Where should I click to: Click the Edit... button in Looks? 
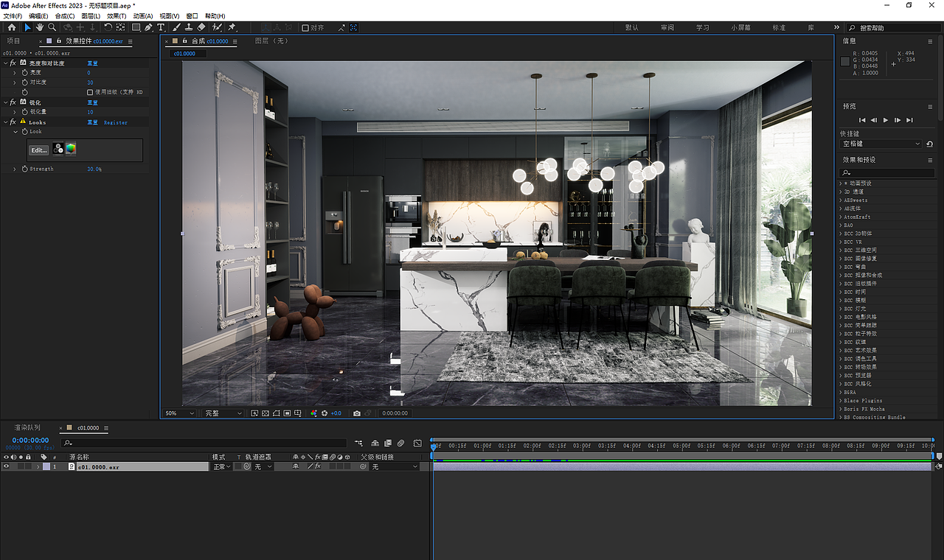(x=39, y=150)
